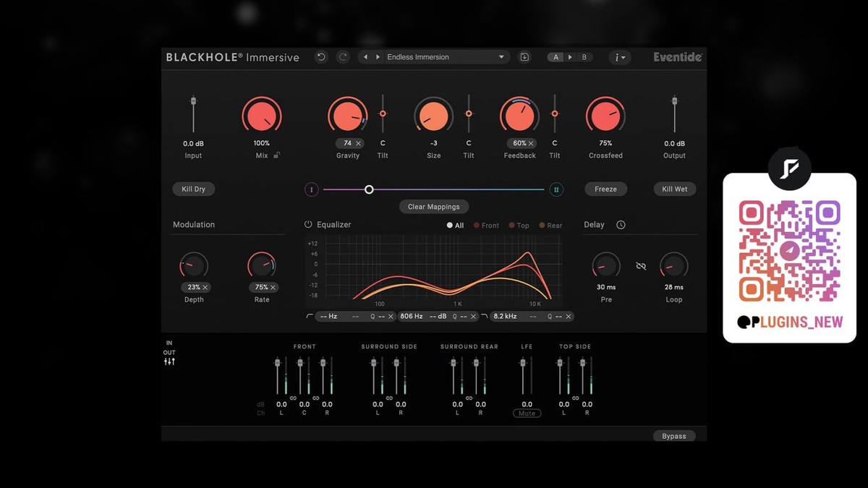Click the Delay tempo sync clock icon
The height and width of the screenshot is (488, 868).
(x=621, y=225)
